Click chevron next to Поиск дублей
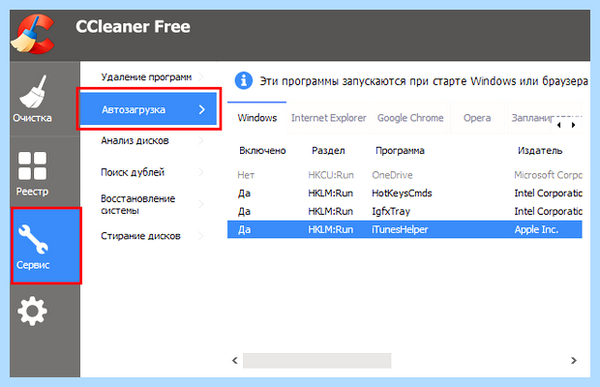The image size is (600, 387). click(x=201, y=173)
